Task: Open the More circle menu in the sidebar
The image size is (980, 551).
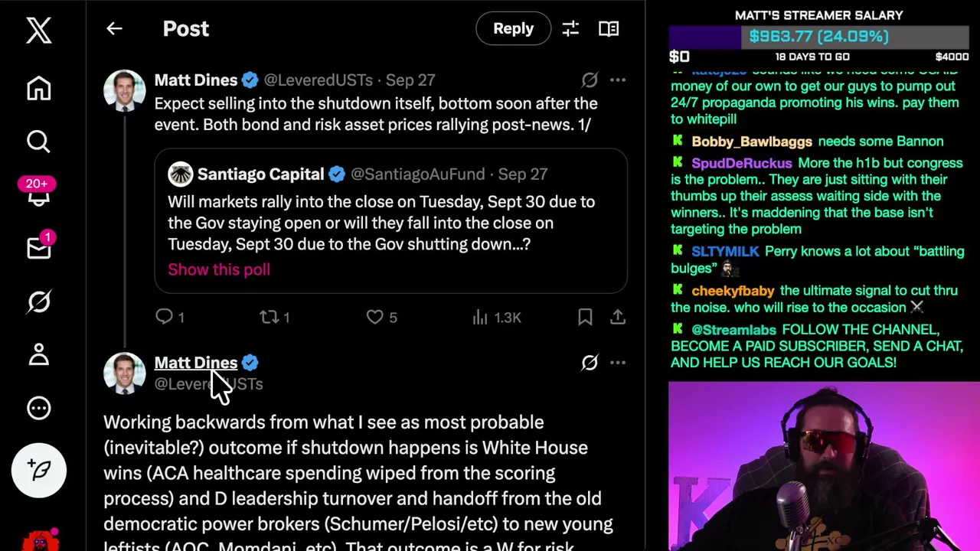Action: click(38, 408)
